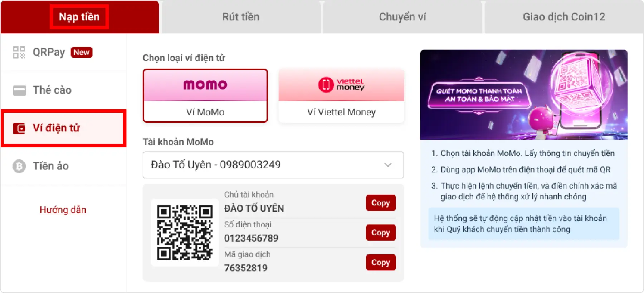The image size is (644, 293).
Task: Switch to the Rút tiền tab
Action: (x=241, y=17)
